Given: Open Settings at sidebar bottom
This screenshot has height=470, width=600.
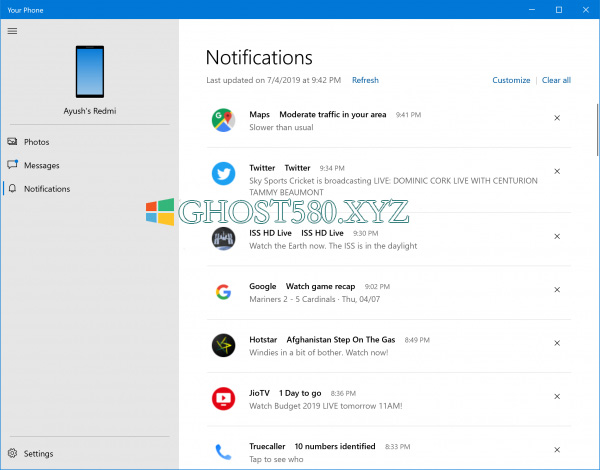Looking at the screenshot, I should click(x=90, y=454).
